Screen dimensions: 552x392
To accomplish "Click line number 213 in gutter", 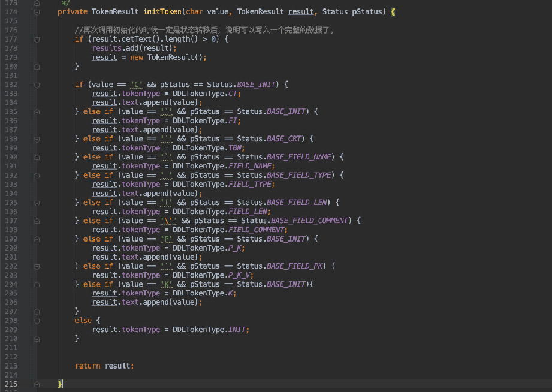I will point(11,366).
